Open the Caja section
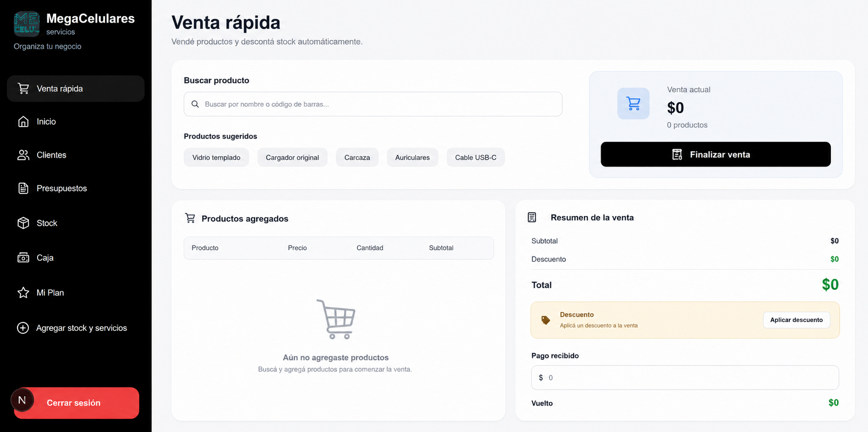This screenshot has width=868, height=432. (76, 258)
